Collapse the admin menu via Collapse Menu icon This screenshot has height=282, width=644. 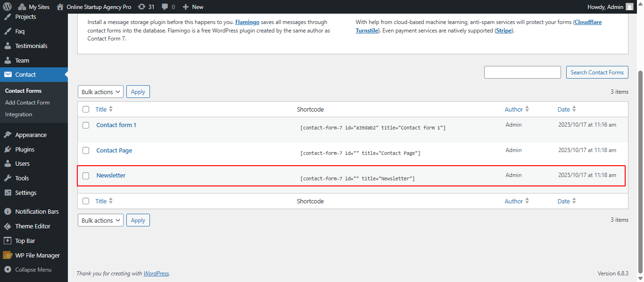8,269
